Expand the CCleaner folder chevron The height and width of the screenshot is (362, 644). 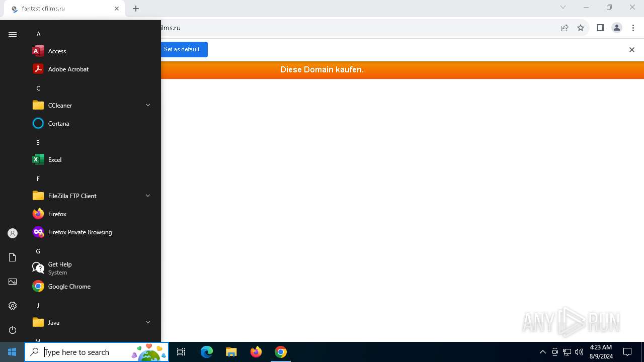pyautogui.click(x=148, y=105)
